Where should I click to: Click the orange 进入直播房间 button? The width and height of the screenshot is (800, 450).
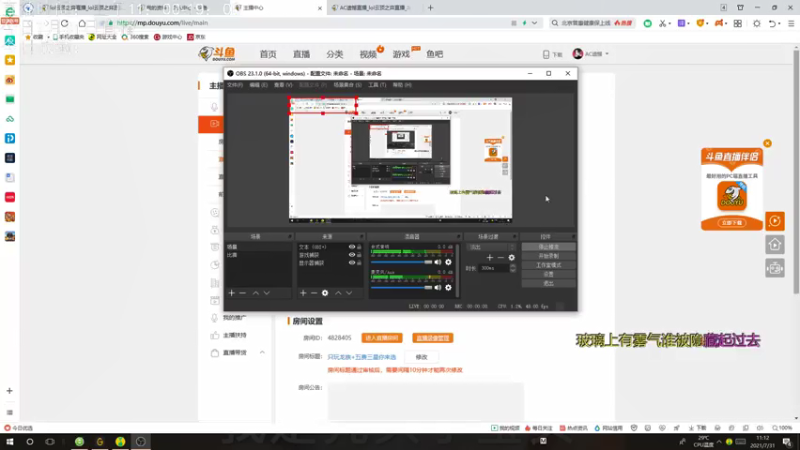click(382, 338)
